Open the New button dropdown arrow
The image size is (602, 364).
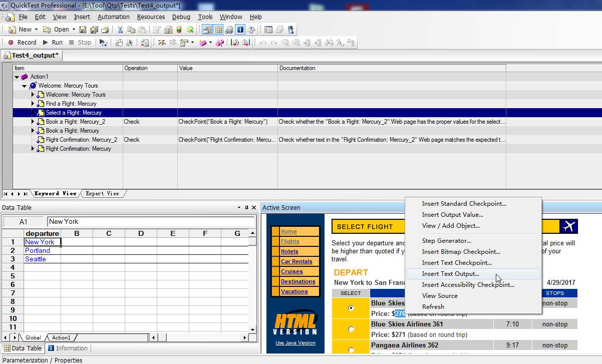[x=36, y=30]
